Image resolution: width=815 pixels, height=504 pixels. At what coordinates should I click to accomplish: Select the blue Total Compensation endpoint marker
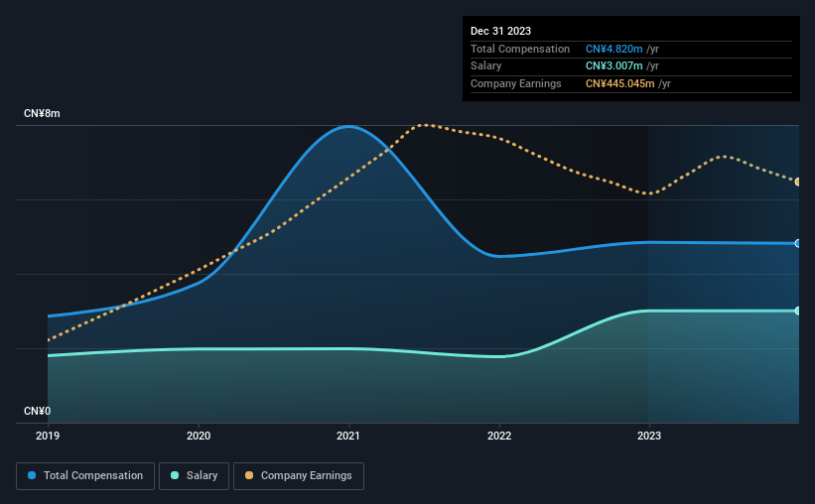pos(798,244)
